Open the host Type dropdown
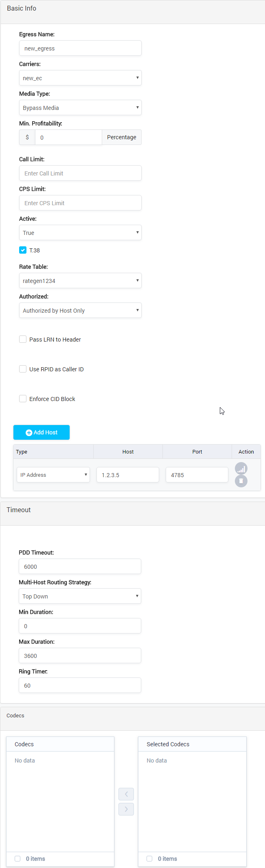265x868 pixels. click(x=53, y=475)
